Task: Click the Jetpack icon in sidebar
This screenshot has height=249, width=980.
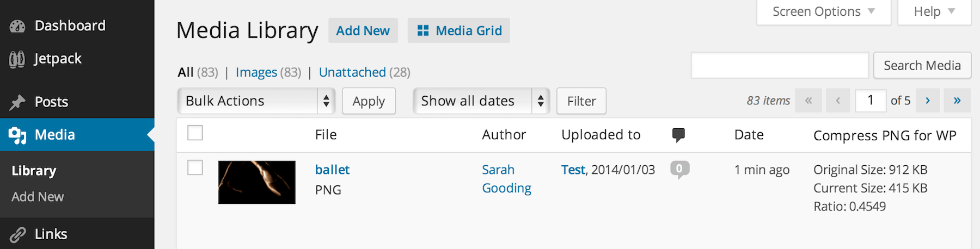Action: tap(17, 59)
